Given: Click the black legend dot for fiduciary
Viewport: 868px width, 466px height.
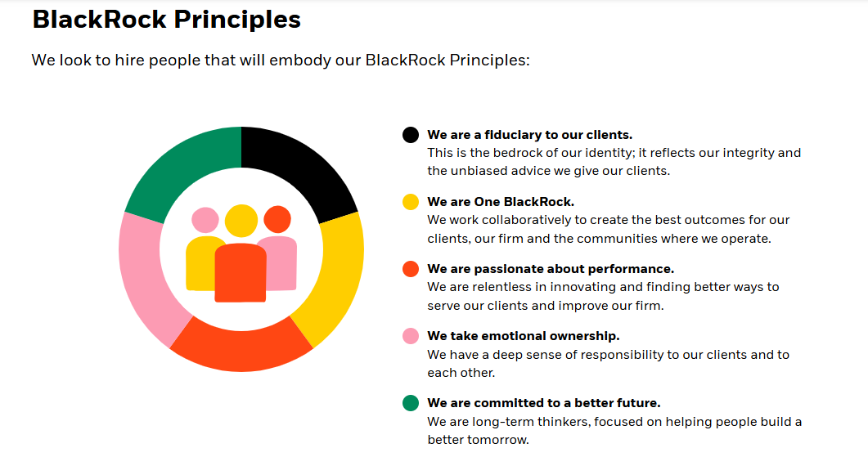Looking at the screenshot, I should coord(410,135).
